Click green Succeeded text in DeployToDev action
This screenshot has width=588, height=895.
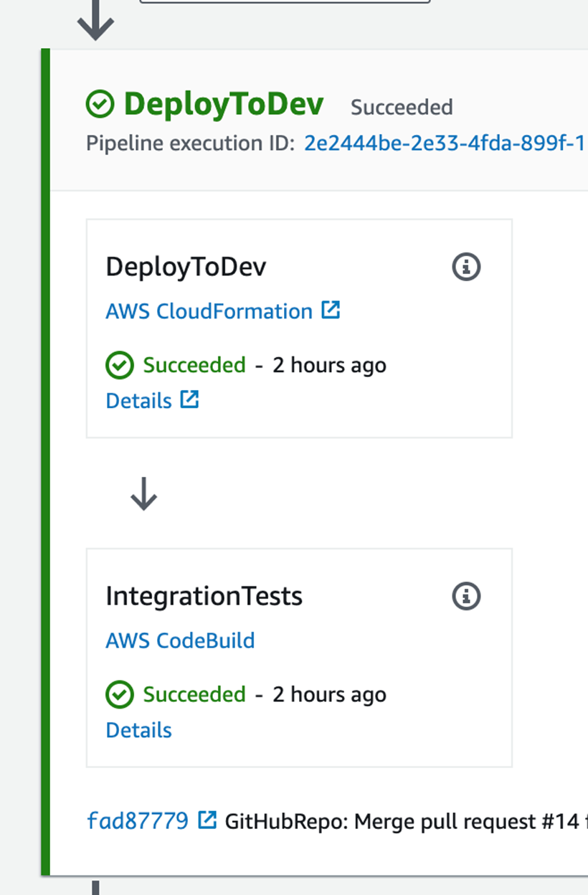pyautogui.click(x=194, y=365)
